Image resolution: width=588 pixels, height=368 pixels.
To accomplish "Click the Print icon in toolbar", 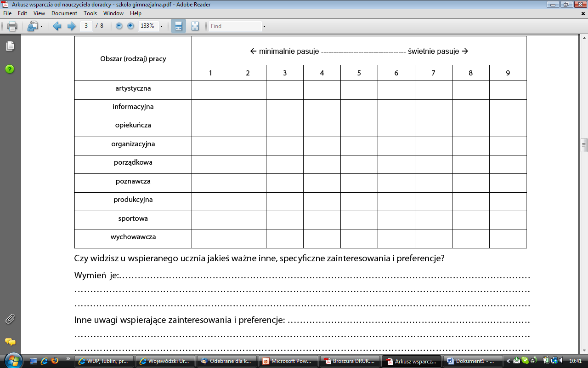I will point(12,26).
